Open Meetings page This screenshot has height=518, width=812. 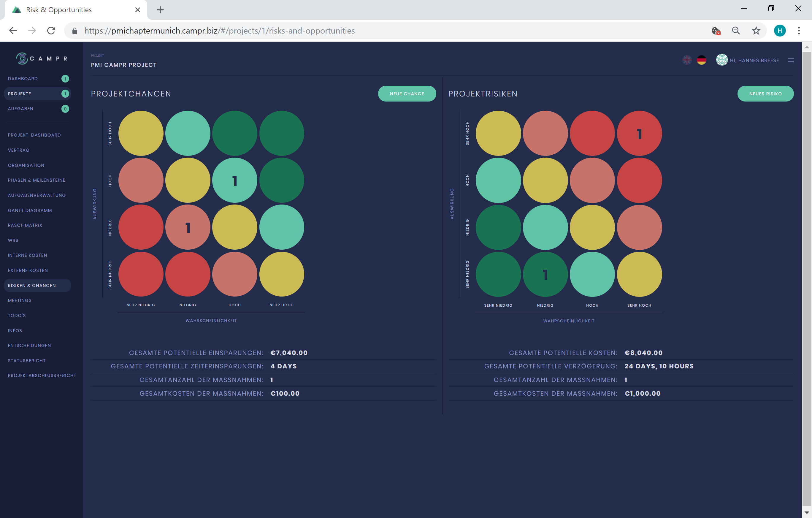[20, 300]
